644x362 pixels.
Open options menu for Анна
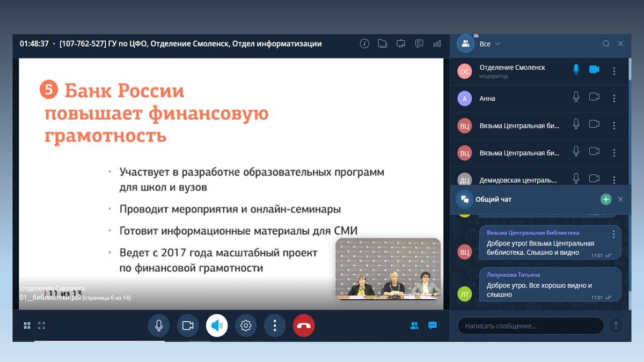click(614, 98)
